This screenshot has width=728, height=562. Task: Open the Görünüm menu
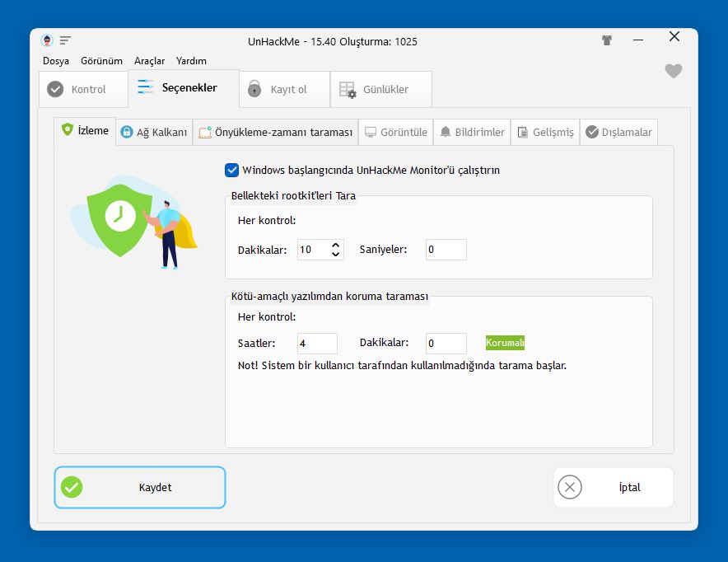pyautogui.click(x=101, y=61)
